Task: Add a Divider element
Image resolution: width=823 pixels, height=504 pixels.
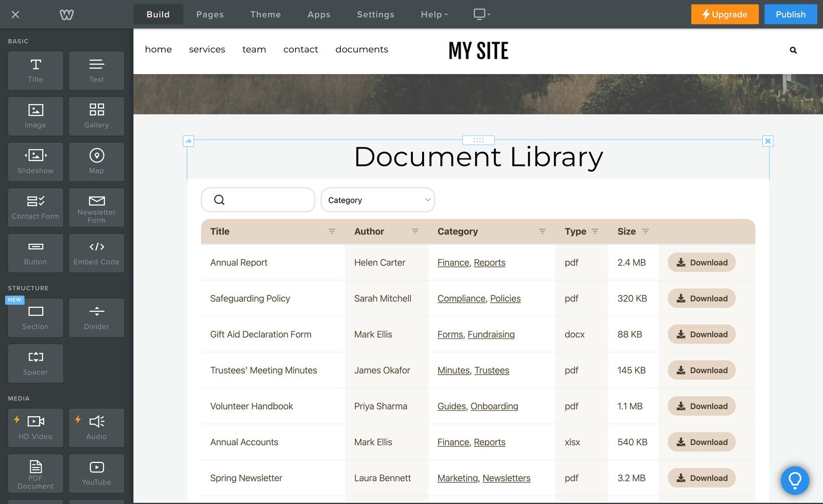Action: 96,318
